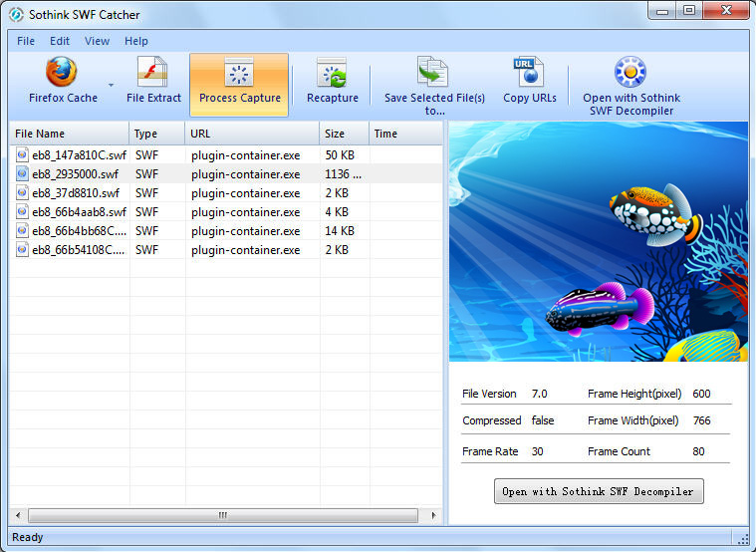Open the View menu
Viewport: 756px width, 552px height.
pos(97,41)
